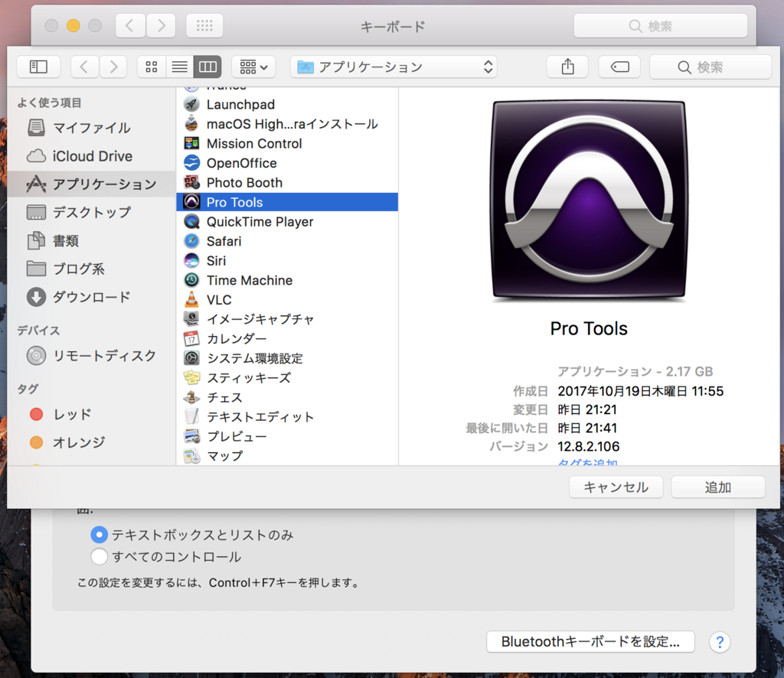784x678 pixels.
Task: Select Pro Tools in the list
Action: coord(287,202)
